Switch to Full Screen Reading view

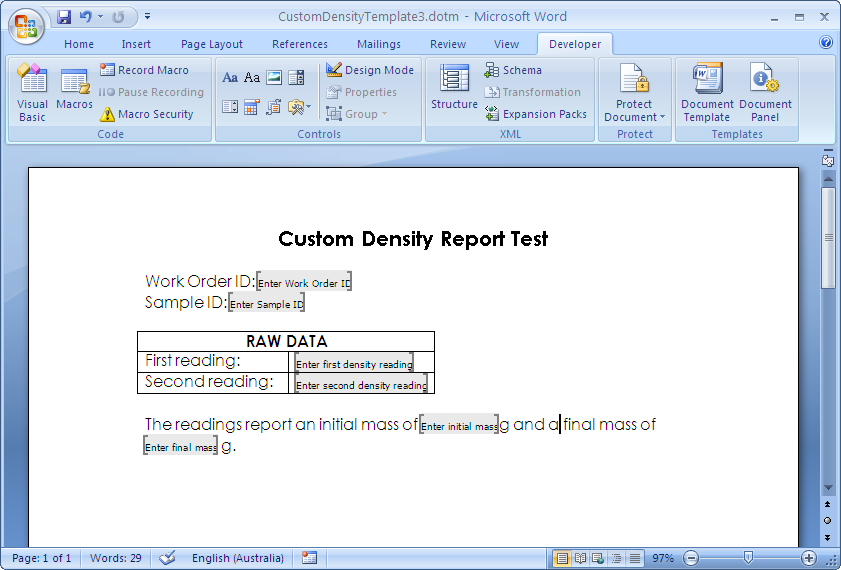pos(580,558)
